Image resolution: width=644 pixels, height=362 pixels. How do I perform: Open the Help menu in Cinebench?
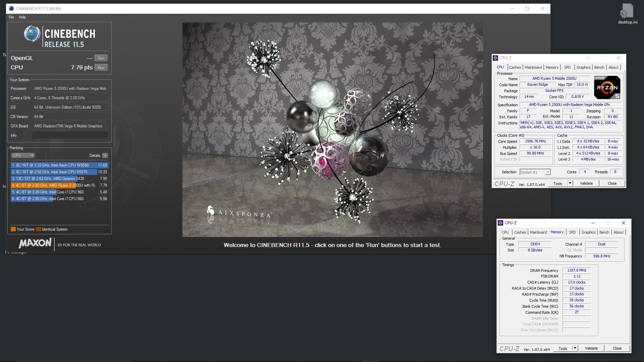(22, 17)
